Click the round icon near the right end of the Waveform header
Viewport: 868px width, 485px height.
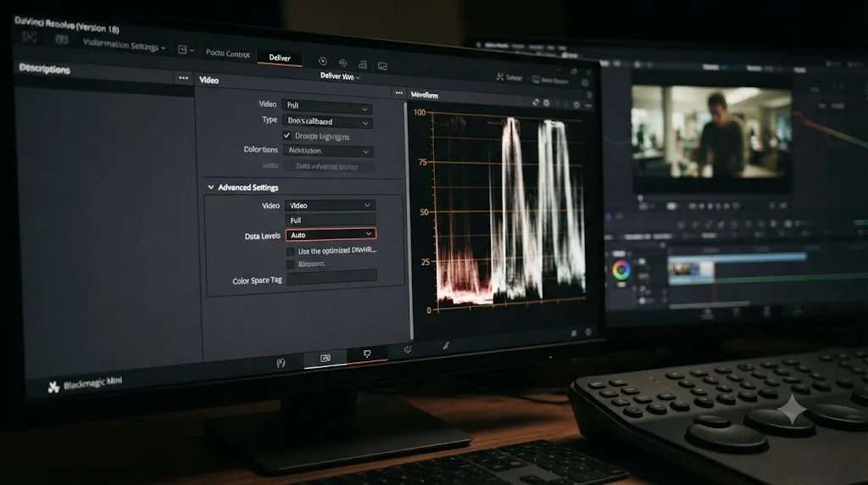pos(576,104)
